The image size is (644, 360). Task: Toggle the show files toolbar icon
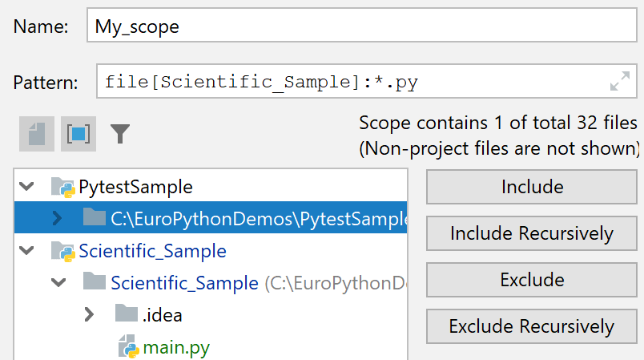[37, 134]
